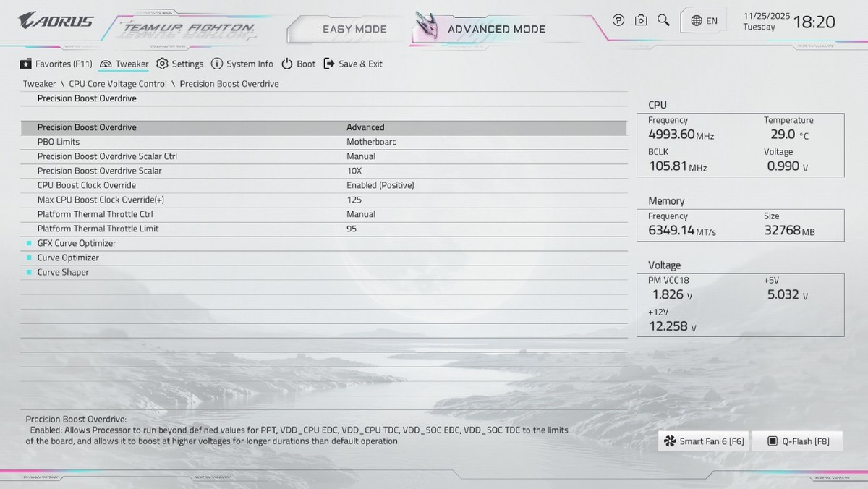
Task: Click the Q-Flash chip icon
Action: click(772, 441)
